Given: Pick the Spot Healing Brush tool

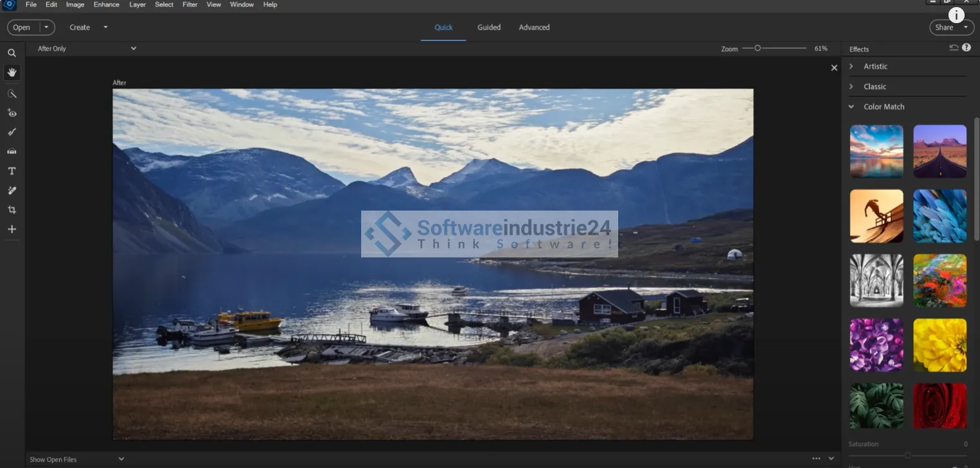Looking at the screenshot, I should click(x=12, y=191).
